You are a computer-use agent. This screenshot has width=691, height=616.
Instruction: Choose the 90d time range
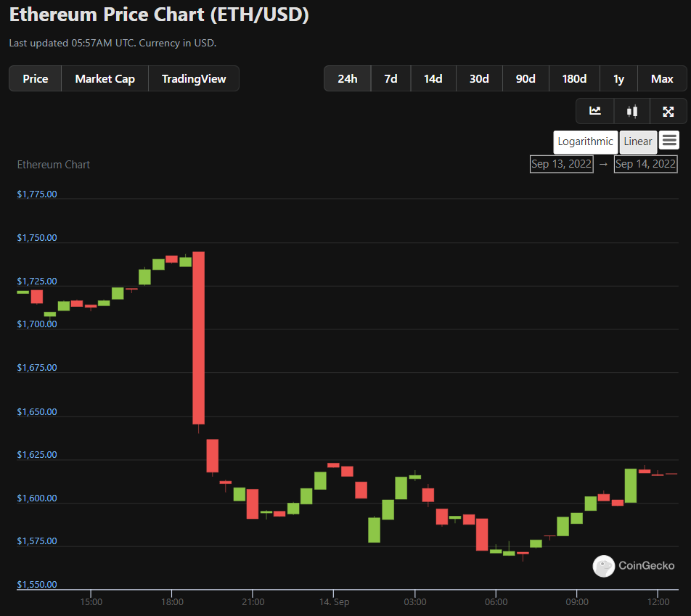pos(526,79)
